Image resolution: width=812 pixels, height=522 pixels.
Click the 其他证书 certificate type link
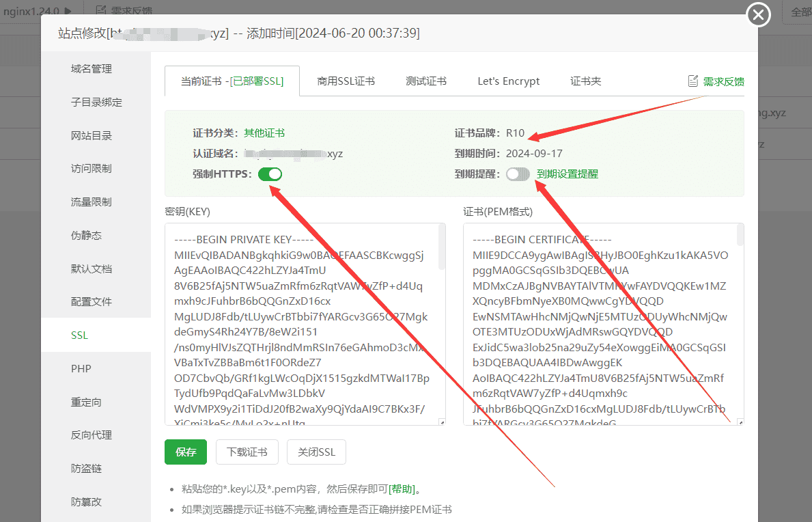coord(264,133)
